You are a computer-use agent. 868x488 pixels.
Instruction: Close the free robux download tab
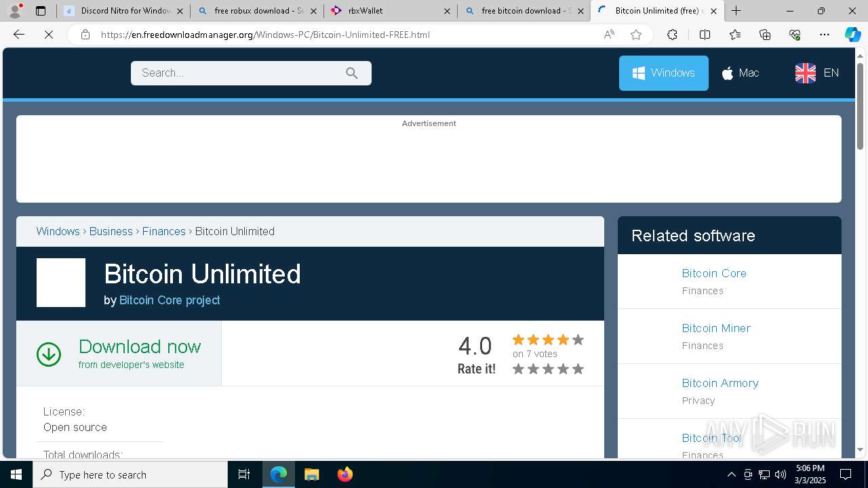313,11
